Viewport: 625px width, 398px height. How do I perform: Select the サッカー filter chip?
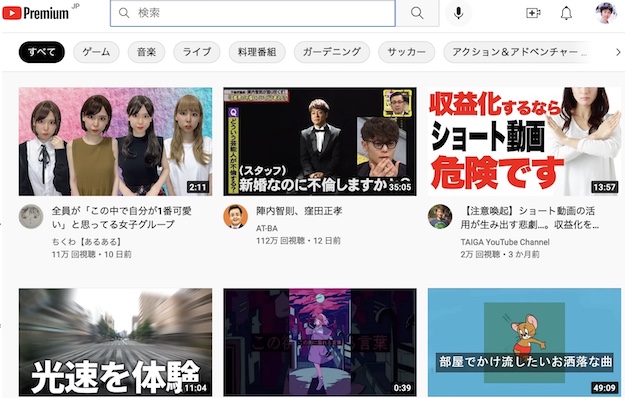[406, 52]
